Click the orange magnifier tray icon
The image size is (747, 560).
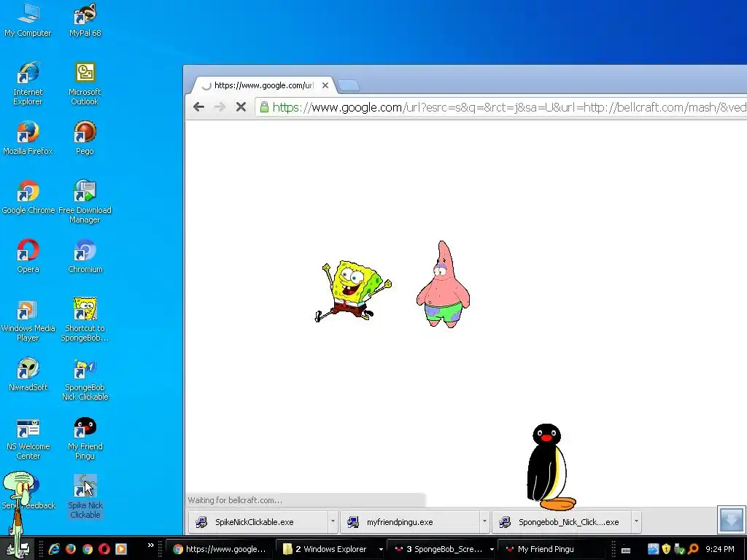pyautogui.click(x=694, y=549)
